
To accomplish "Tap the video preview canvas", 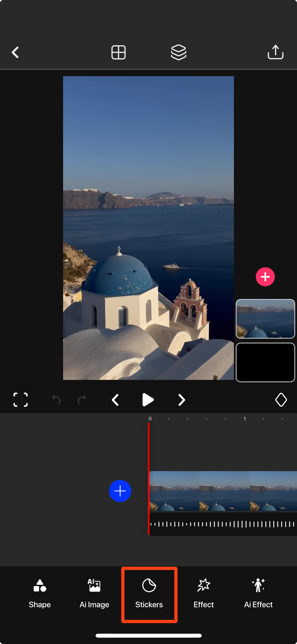I will 148,228.
